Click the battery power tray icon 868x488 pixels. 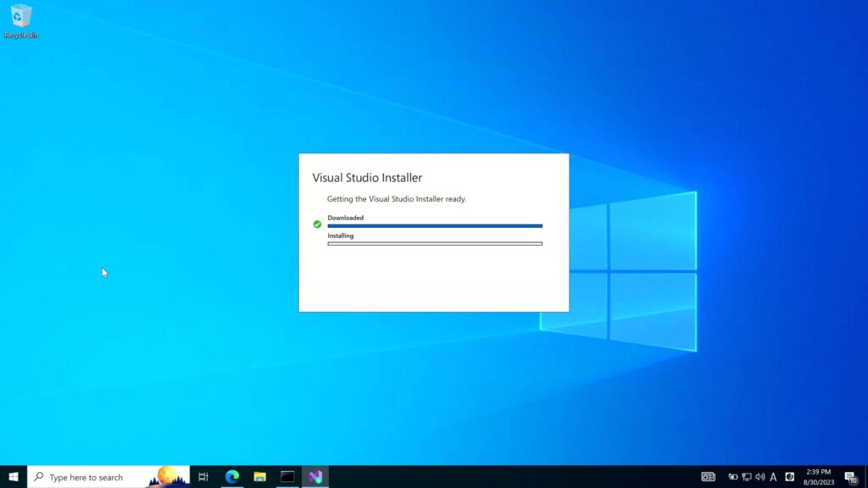(x=733, y=477)
